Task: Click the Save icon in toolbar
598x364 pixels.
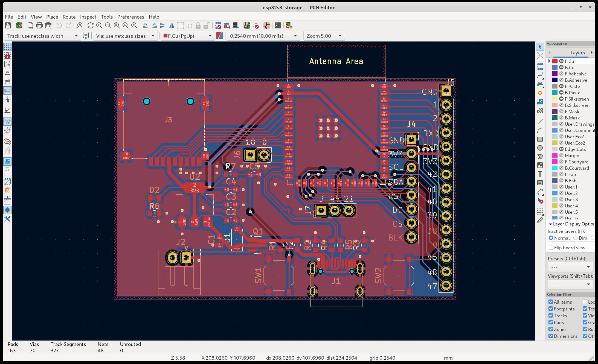Action: click(x=8, y=26)
